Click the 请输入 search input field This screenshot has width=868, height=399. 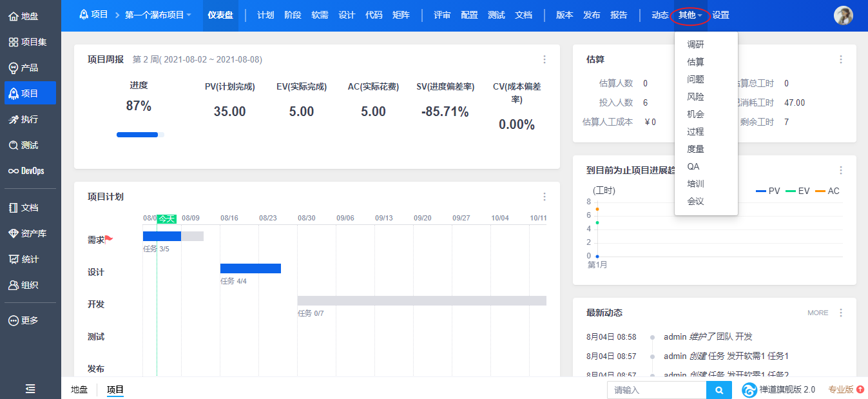(x=656, y=390)
